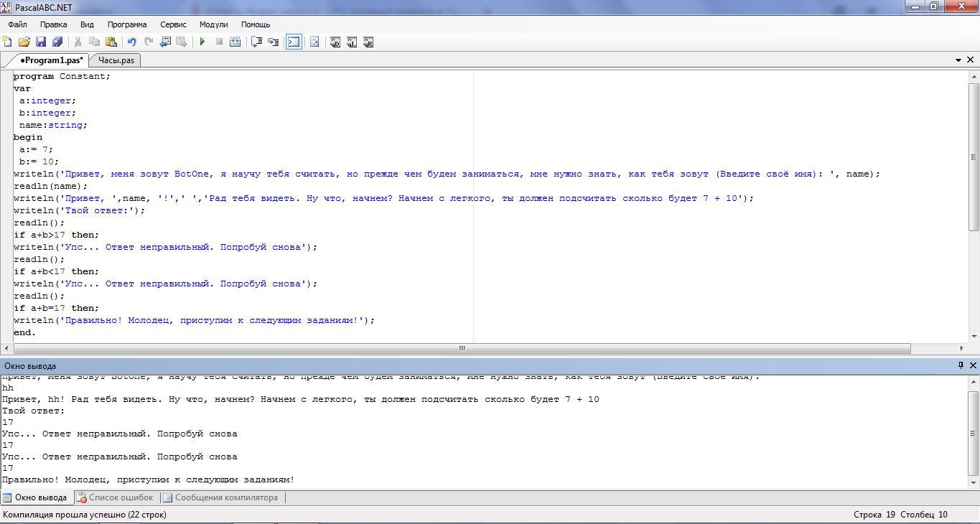This screenshot has width=980, height=524.
Task: Pin the Окно вывода panel
Action: click(x=961, y=365)
